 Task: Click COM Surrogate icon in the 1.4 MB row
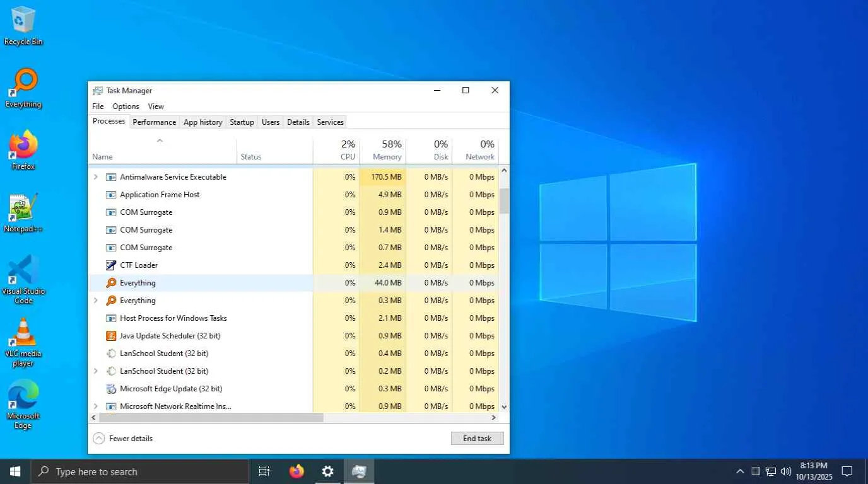tap(111, 230)
